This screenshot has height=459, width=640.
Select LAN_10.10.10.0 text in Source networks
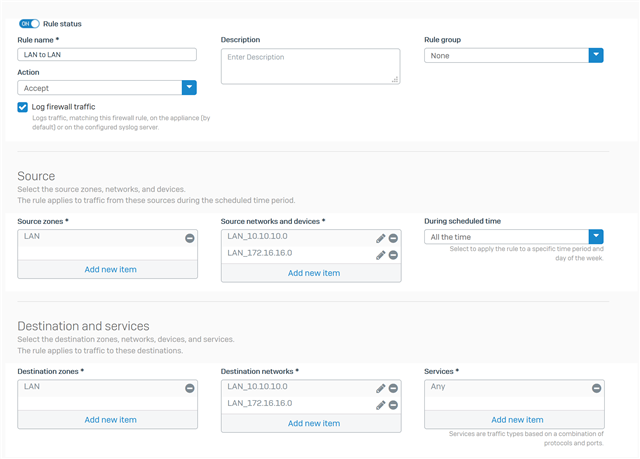257,236
